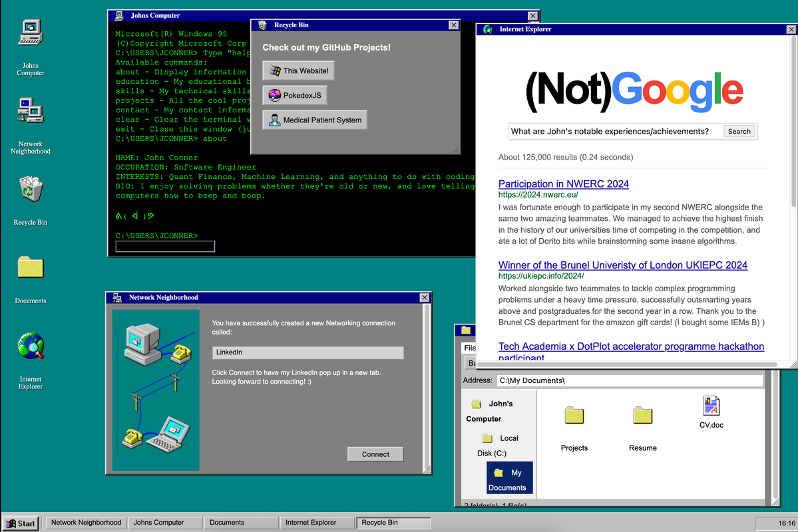Screen dimensions: 798x532
Task: Open the Documents folder desktop icon
Action: click(31, 280)
